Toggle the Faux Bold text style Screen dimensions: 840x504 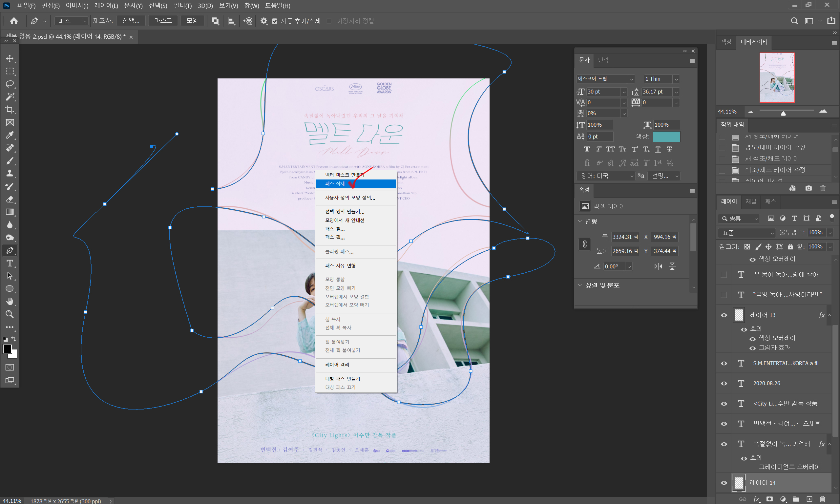(587, 149)
